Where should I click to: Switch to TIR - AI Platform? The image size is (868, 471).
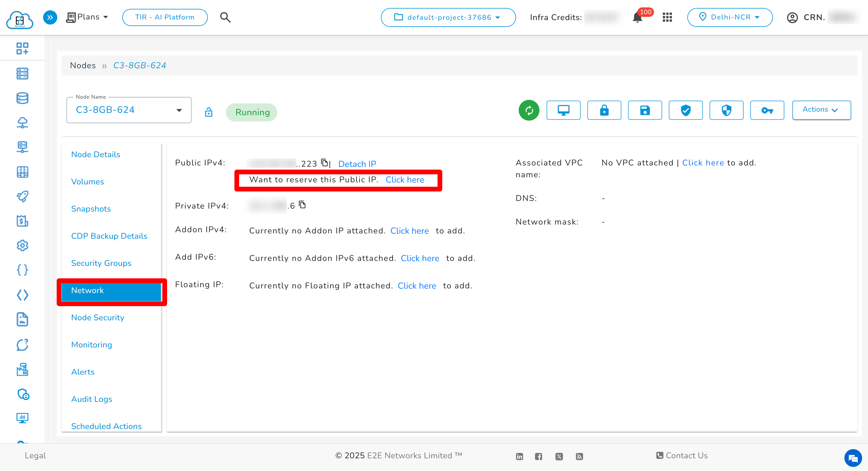tap(165, 17)
